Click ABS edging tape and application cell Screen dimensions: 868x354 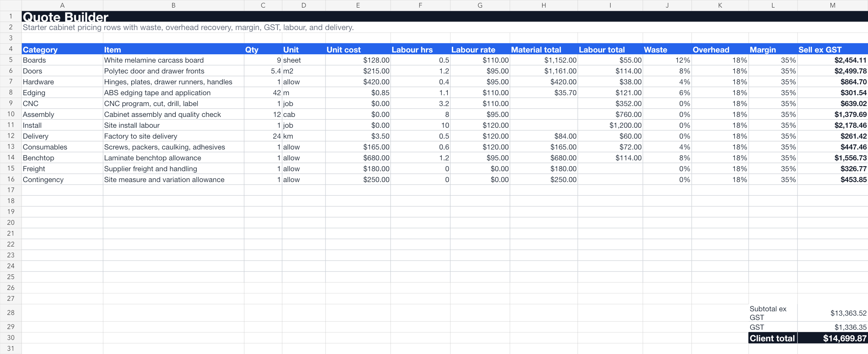(174, 93)
